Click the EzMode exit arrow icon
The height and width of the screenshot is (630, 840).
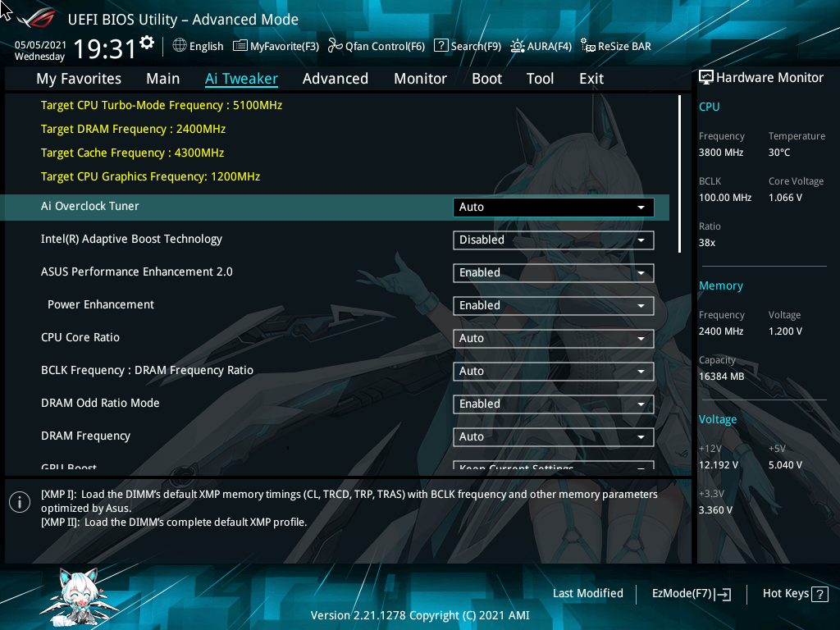[x=723, y=594]
